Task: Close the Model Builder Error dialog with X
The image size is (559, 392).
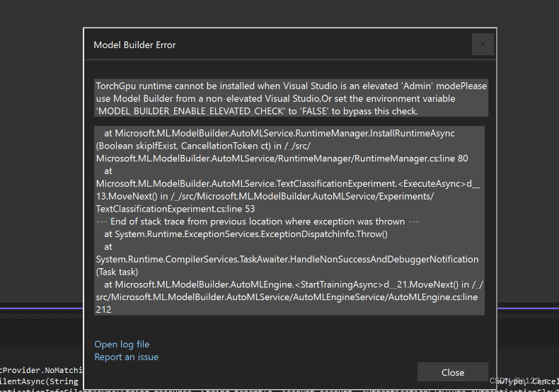Action: pyautogui.click(x=483, y=44)
